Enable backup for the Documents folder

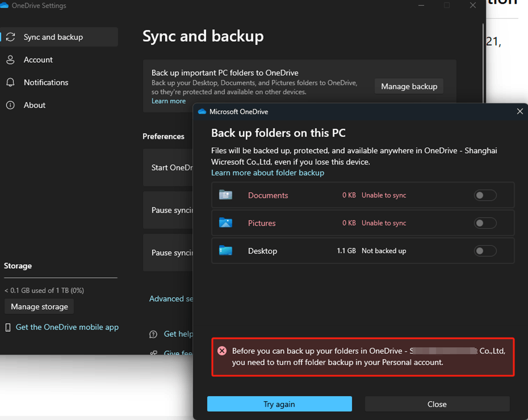point(485,195)
